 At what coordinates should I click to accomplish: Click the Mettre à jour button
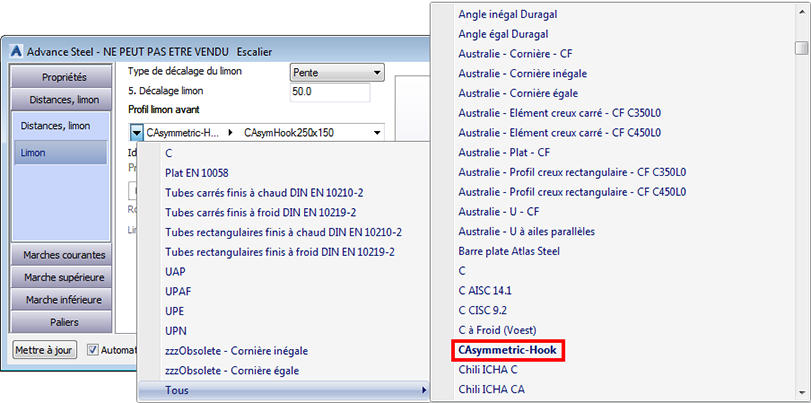click(x=44, y=350)
